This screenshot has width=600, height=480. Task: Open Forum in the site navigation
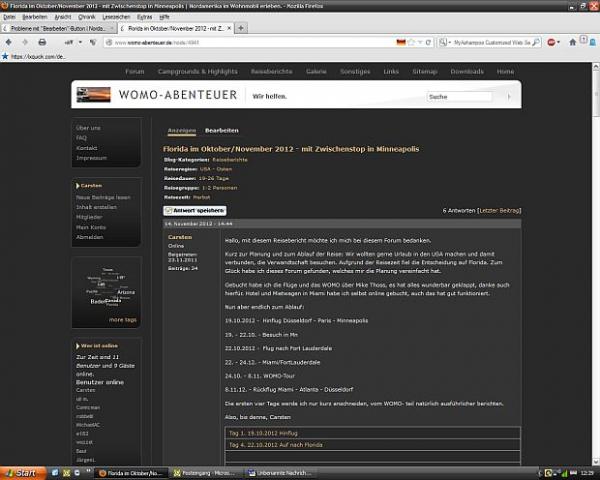(135, 72)
